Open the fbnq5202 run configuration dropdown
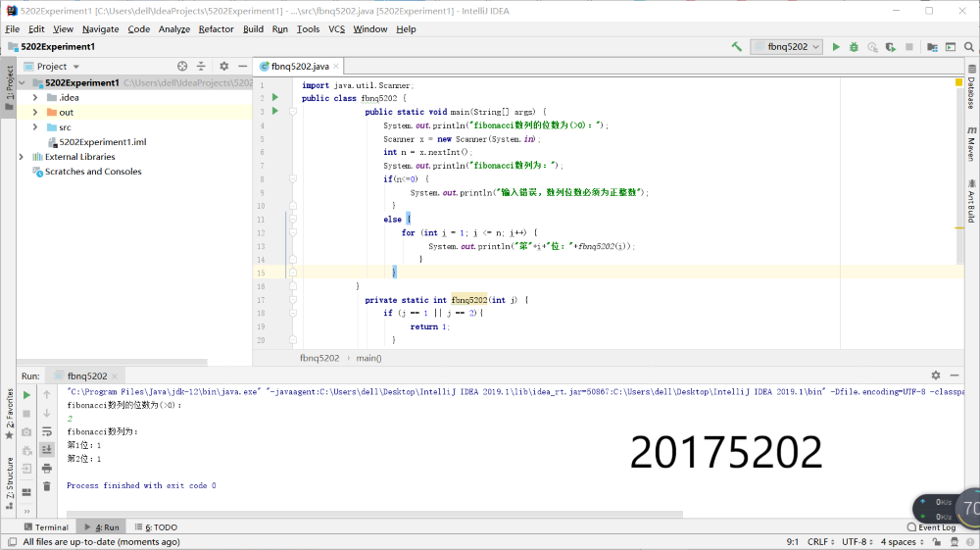 (786, 47)
